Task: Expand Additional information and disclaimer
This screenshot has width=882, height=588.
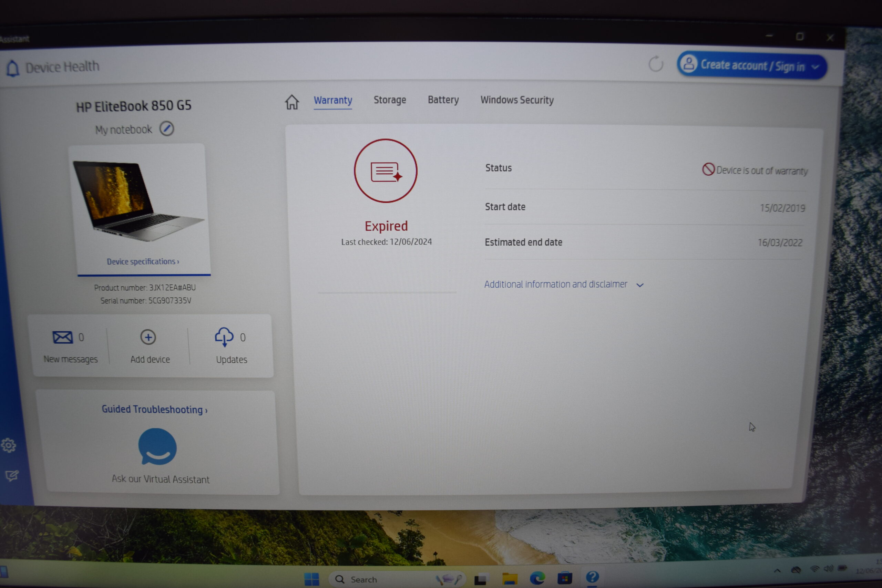Action: pyautogui.click(x=564, y=285)
